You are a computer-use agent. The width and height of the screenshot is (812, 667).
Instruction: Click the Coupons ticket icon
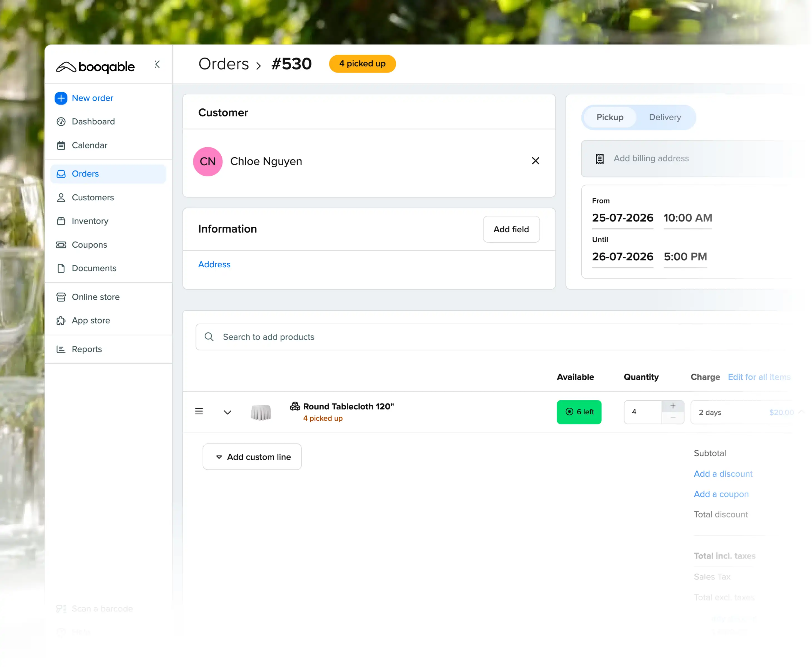[61, 245]
